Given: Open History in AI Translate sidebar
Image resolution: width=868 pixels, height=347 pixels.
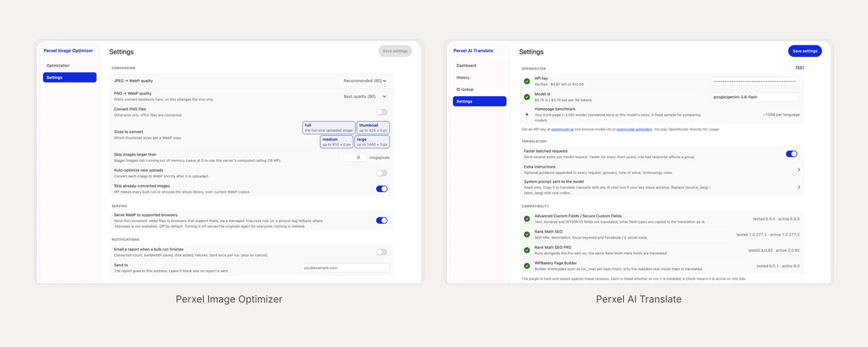Looking at the screenshot, I should 480,78.
